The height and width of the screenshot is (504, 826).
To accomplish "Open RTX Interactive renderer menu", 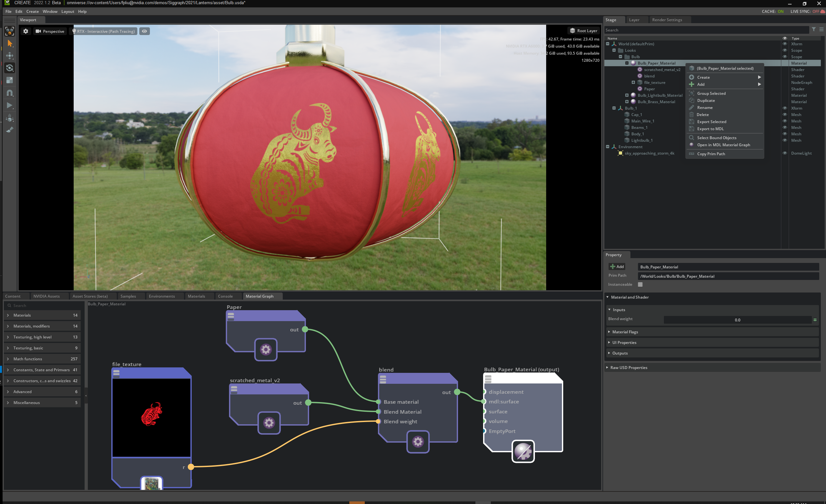I will (x=103, y=31).
